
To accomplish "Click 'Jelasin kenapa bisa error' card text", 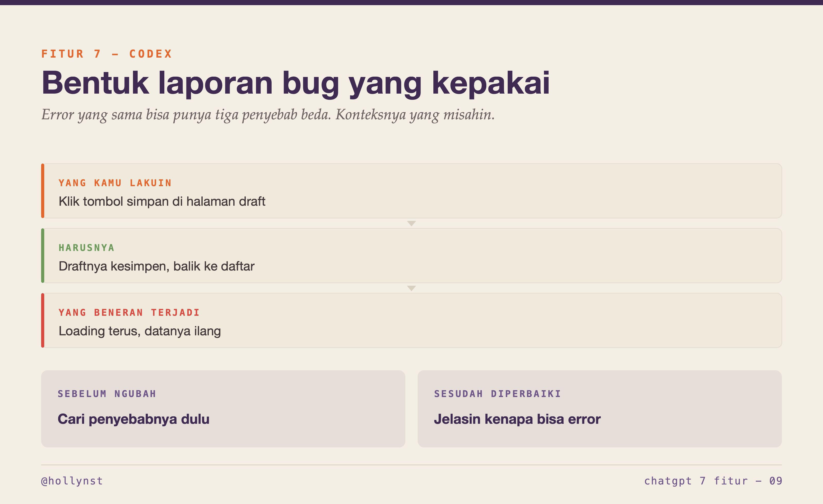I will point(517,419).
